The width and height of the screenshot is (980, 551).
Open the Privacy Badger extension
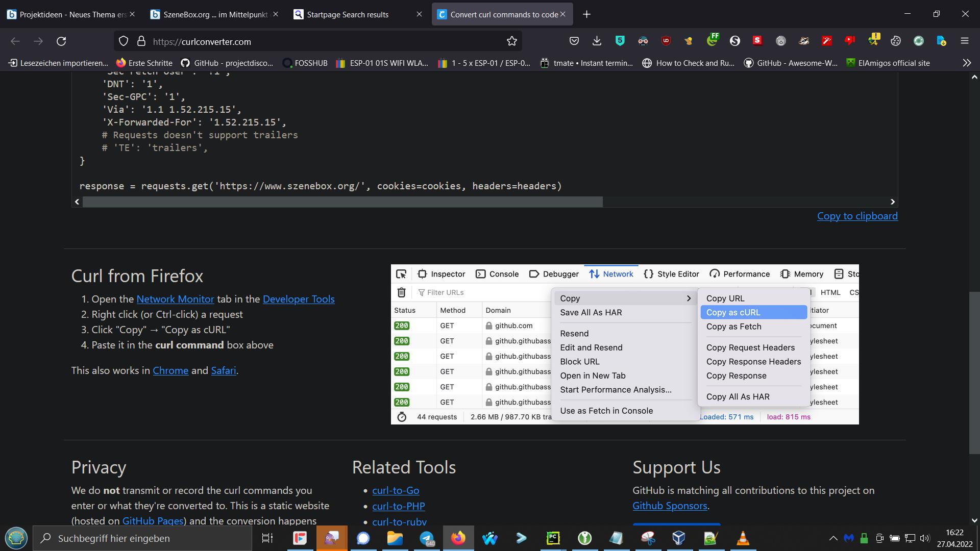804,41
